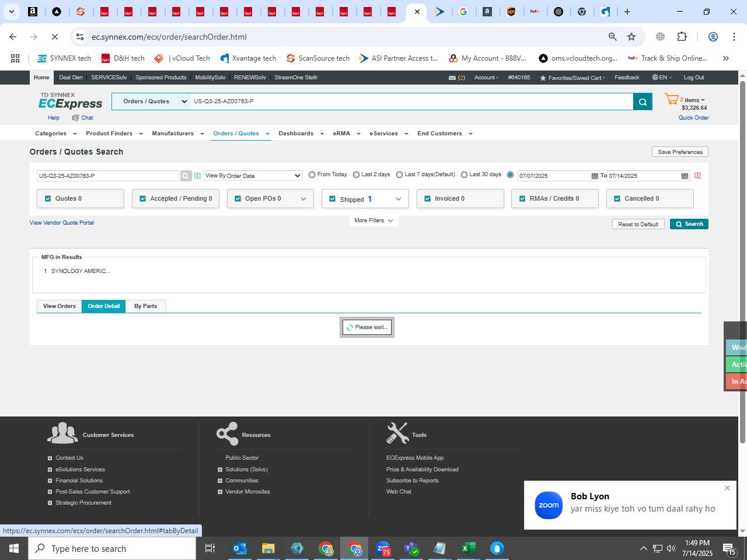Image resolution: width=747 pixels, height=560 pixels.
Task: Toggle the Cancelled 0 checkbox
Action: 617,198
